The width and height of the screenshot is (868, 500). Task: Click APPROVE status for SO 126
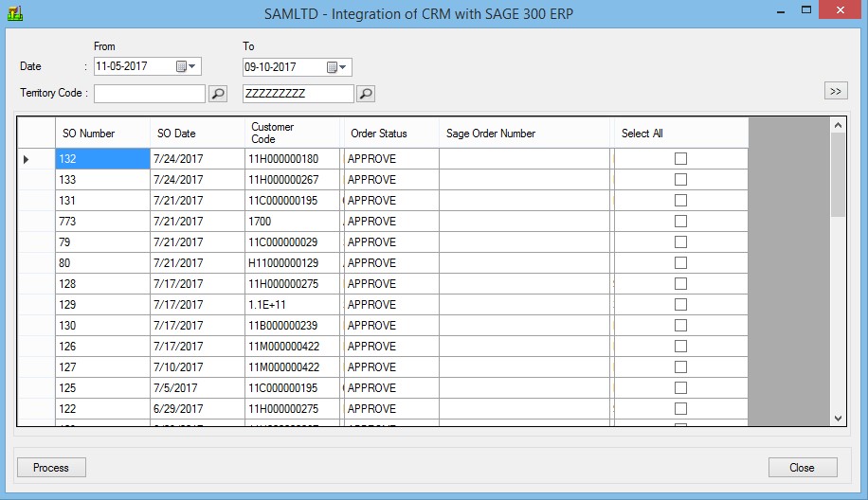(391, 347)
